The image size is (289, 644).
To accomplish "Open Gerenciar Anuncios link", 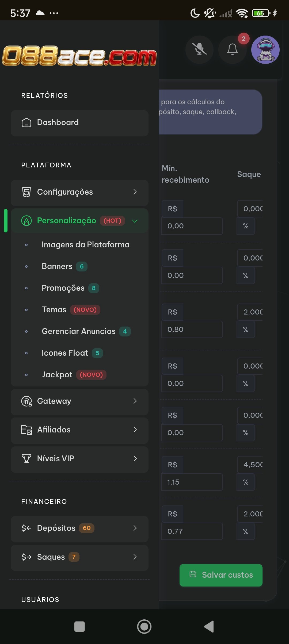I will coord(79,331).
